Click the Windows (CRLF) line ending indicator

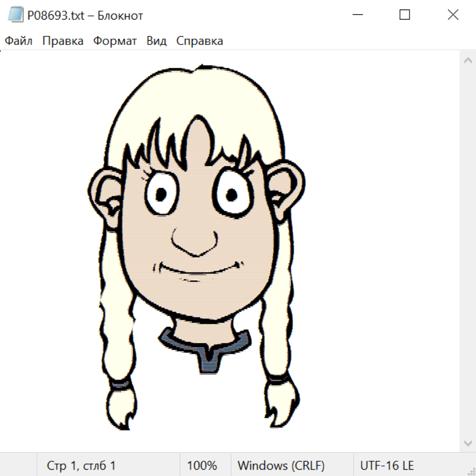tap(281, 466)
